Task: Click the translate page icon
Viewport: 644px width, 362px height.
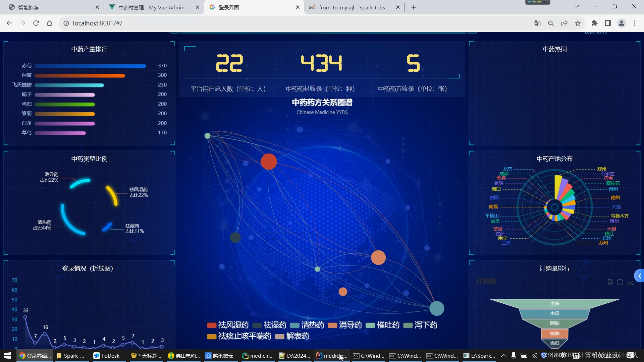Action: tap(537, 23)
